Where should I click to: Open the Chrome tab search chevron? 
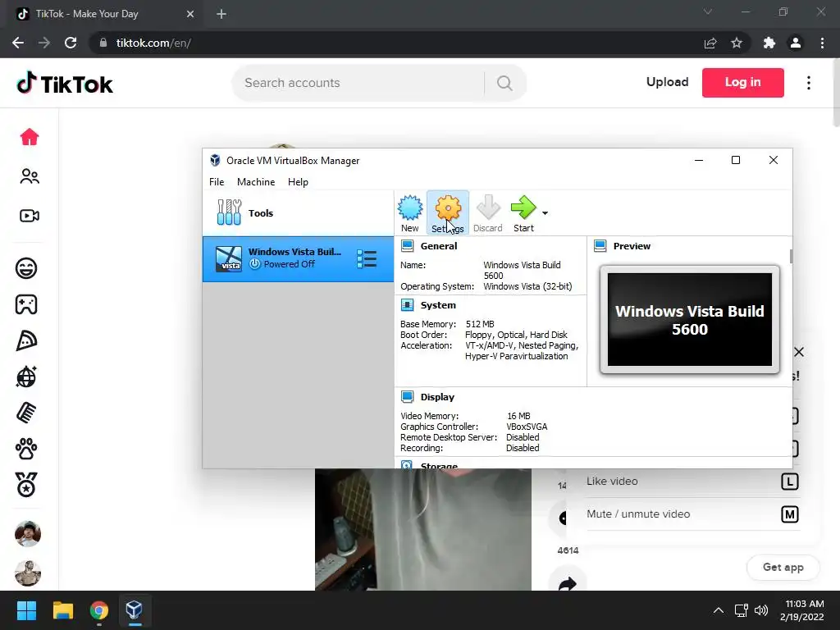707,11
